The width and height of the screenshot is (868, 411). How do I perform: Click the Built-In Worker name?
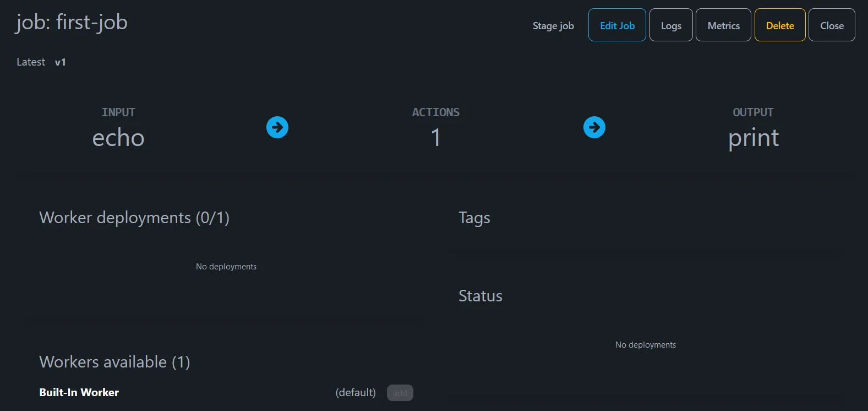pyautogui.click(x=79, y=392)
